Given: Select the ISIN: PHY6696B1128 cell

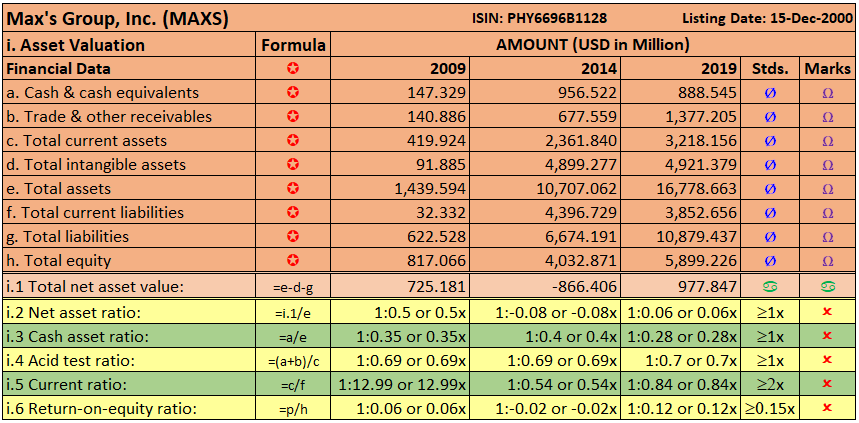Looking at the screenshot, I should pyautogui.click(x=538, y=18).
